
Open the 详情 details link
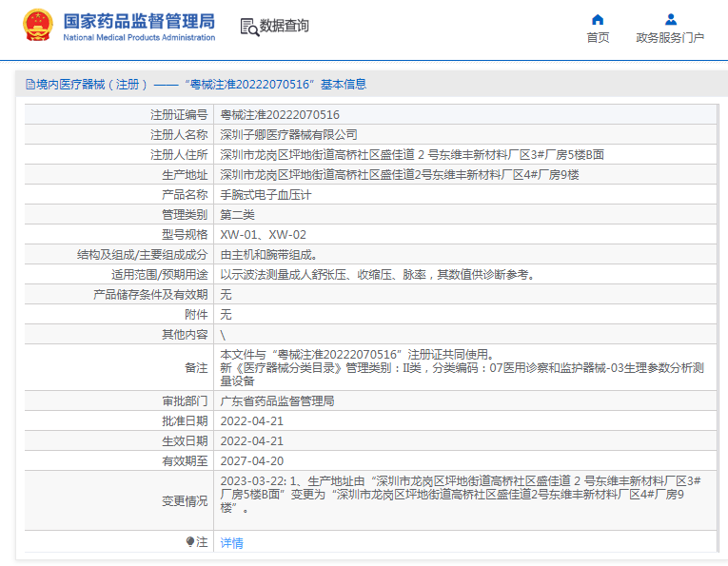coord(231,543)
